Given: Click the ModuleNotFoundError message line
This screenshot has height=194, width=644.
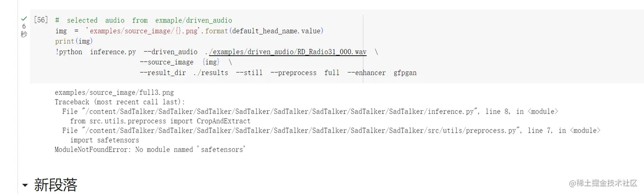Looking at the screenshot, I should point(150,150).
